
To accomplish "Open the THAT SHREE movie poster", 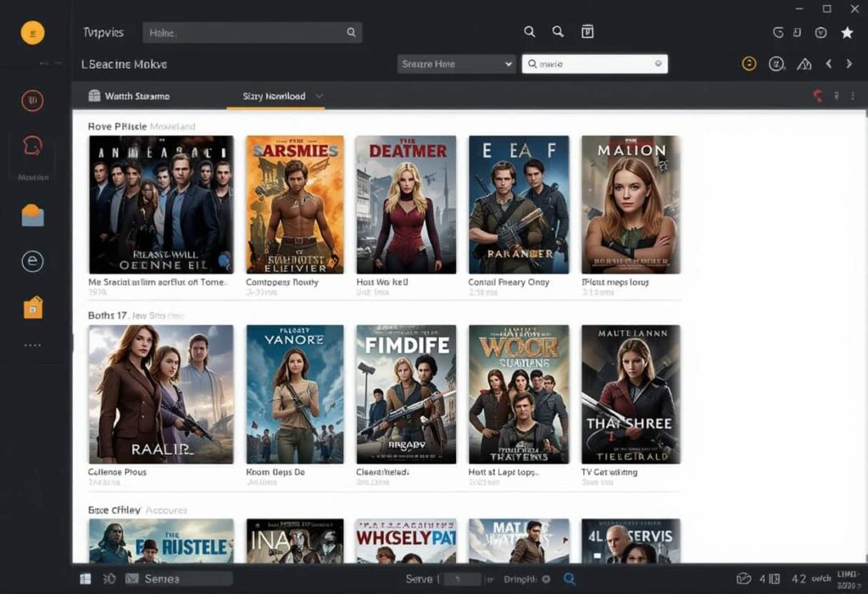I will 631,394.
